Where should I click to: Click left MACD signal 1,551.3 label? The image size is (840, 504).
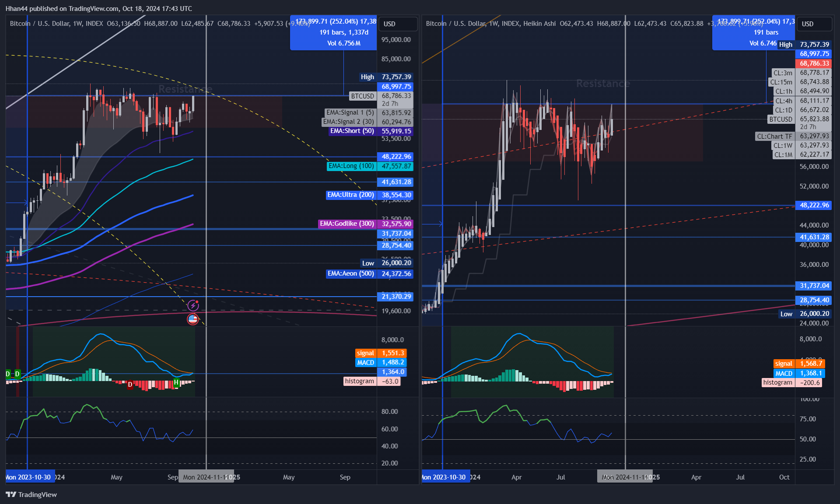[x=381, y=353]
